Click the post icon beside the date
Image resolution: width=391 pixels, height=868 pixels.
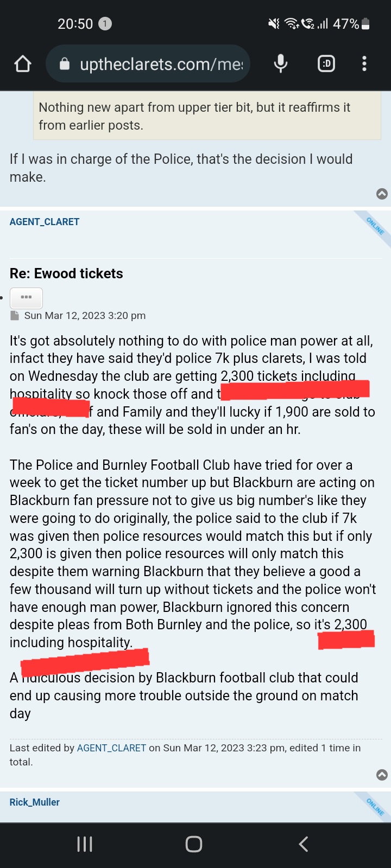tap(15, 315)
